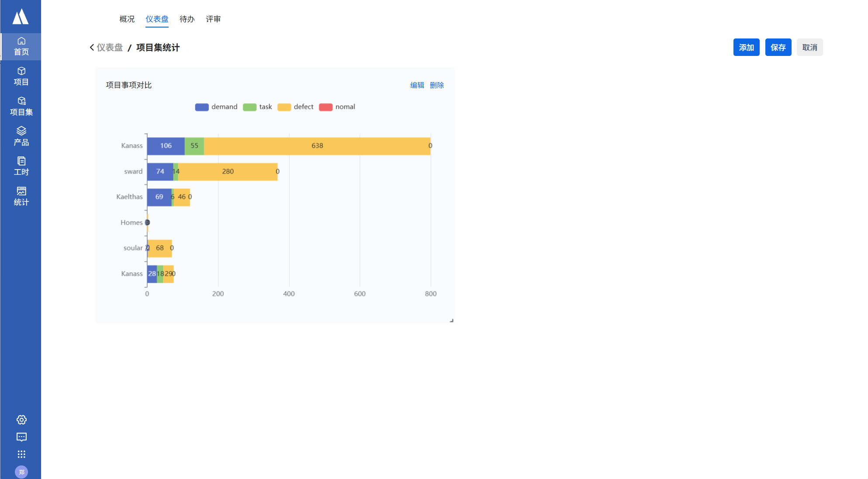Open the 统计 statistics icon
The image size is (868, 479).
(21, 196)
